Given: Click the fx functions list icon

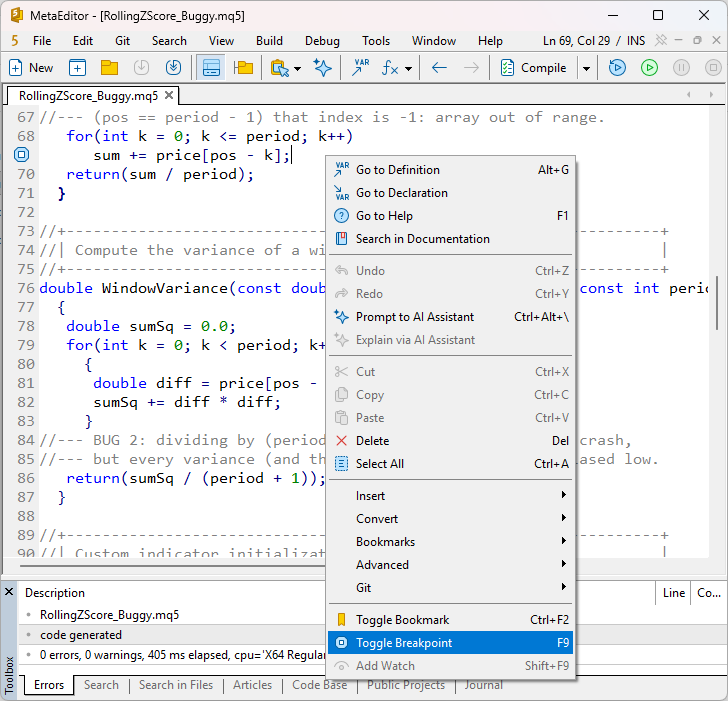Looking at the screenshot, I should coord(390,68).
